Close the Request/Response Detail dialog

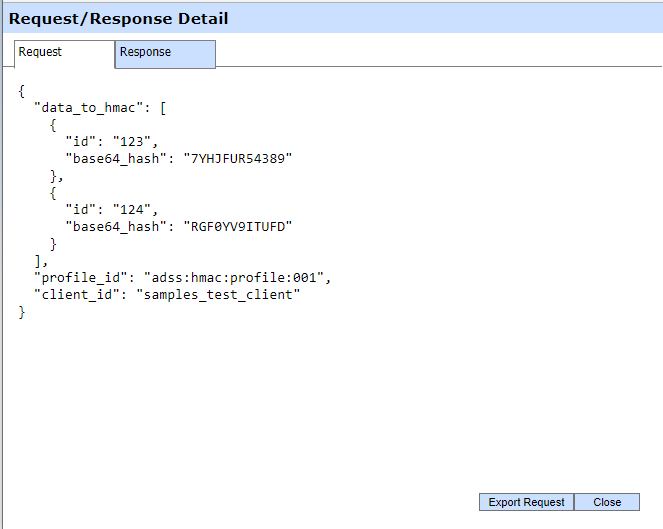[606, 502]
